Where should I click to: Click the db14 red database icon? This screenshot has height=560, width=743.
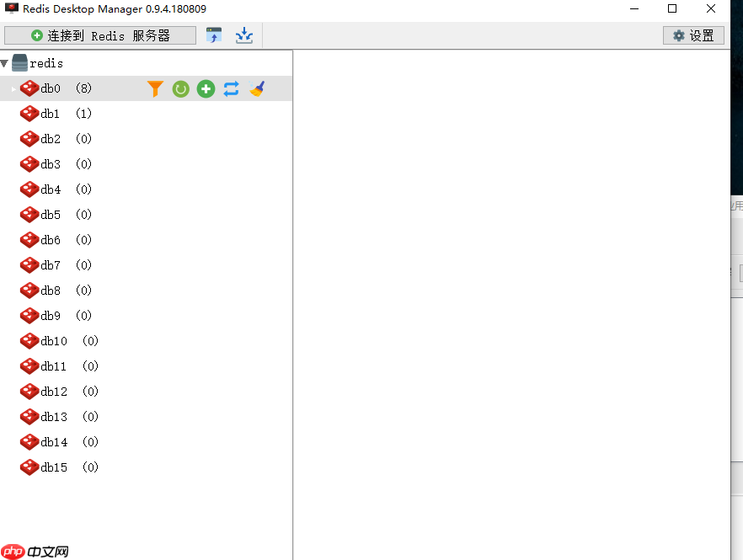point(29,442)
